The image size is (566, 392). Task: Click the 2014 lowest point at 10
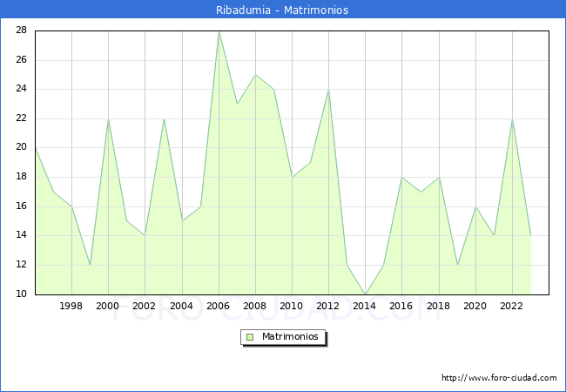pyautogui.click(x=365, y=294)
